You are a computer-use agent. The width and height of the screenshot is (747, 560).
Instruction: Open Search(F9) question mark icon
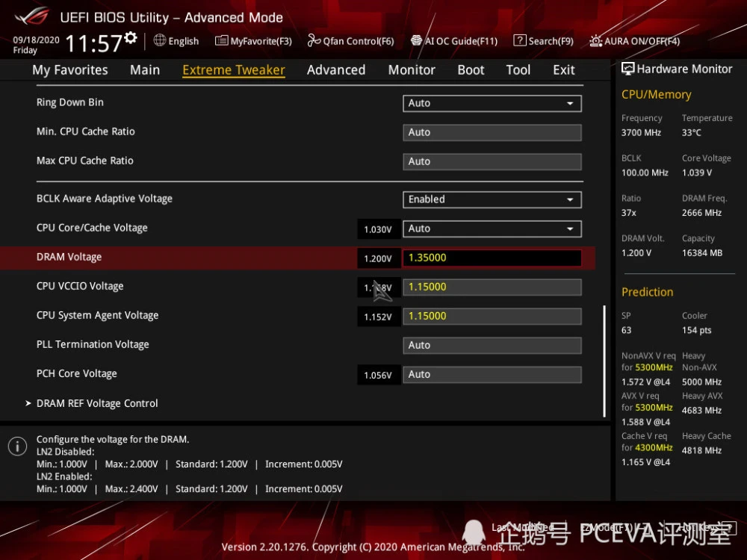pos(519,40)
